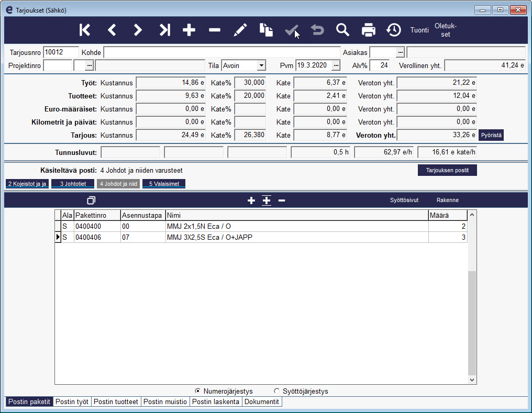Click the Pyöristä button
The image size is (532, 413).
click(x=491, y=135)
